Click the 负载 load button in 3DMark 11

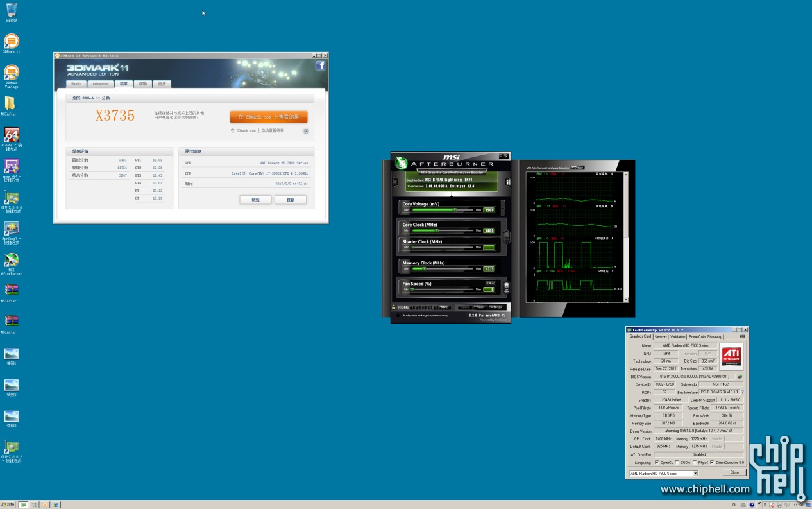pyautogui.click(x=255, y=200)
